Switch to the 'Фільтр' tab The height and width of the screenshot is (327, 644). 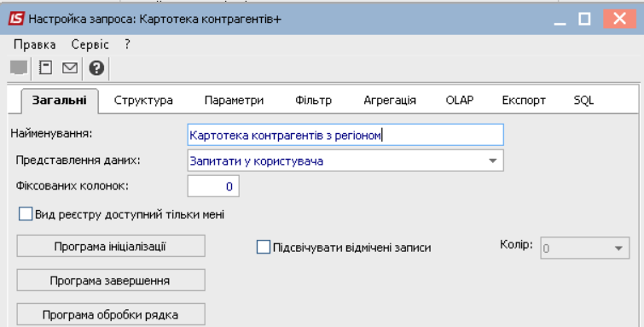point(313,101)
